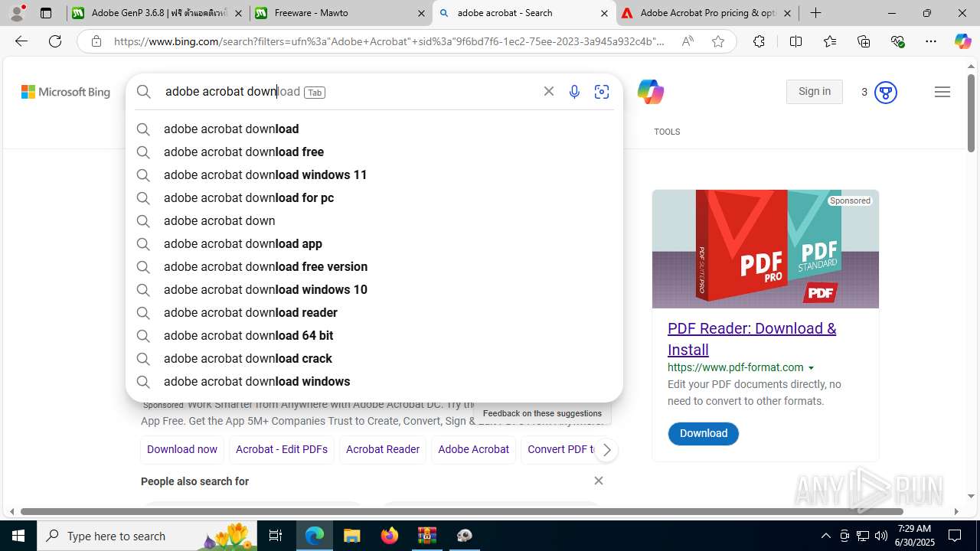This screenshot has width=980, height=551.
Task: Open WinRAR icon on taskbar
Action: pyautogui.click(x=427, y=536)
